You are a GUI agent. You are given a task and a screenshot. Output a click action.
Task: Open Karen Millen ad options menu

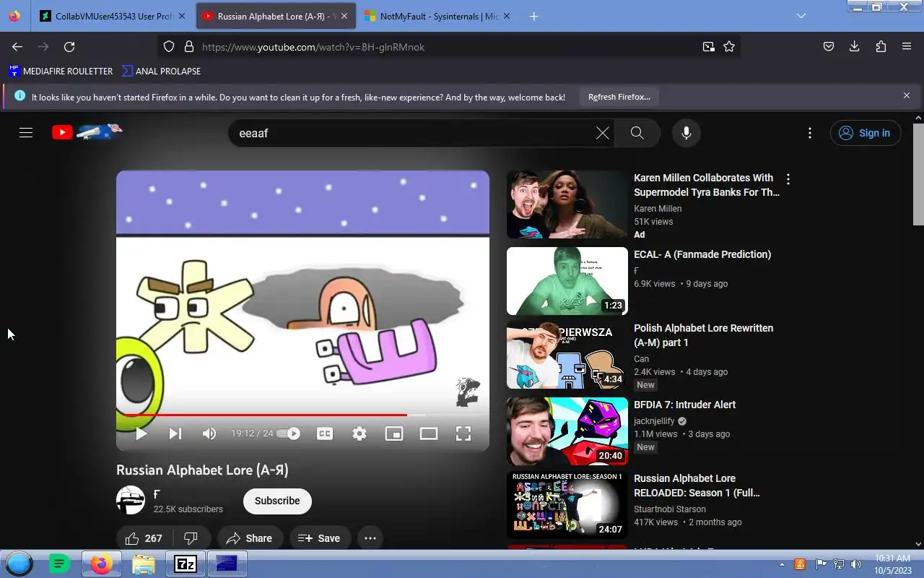[788, 179]
